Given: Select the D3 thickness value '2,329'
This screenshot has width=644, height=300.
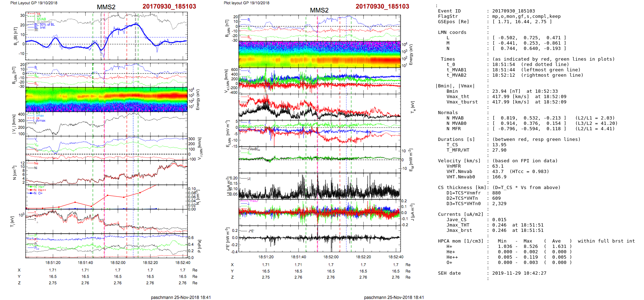Looking at the screenshot, I should pyautogui.click(x=499, y=204).
